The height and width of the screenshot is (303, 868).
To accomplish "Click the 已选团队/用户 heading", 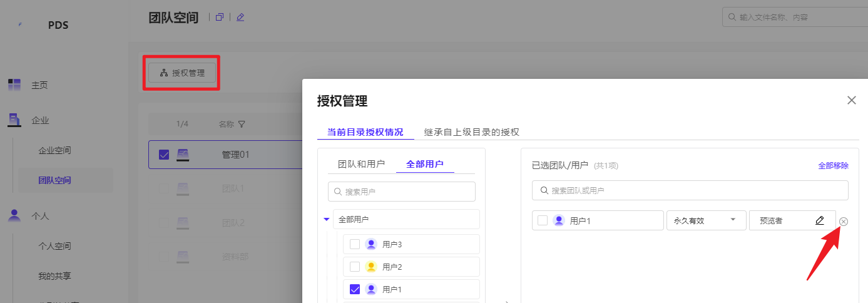I will [x=560, y=165].
